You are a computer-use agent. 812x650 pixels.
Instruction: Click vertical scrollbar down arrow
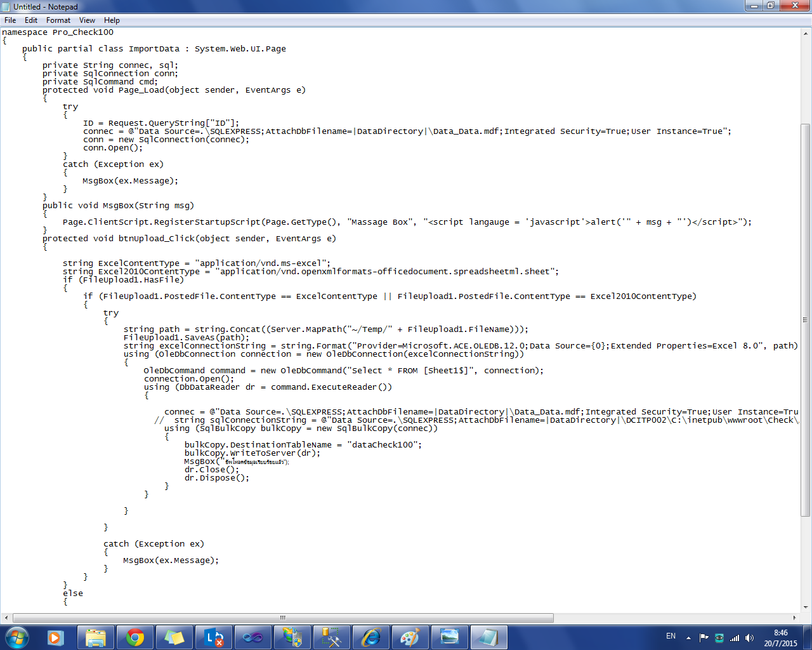coord(806,607)
